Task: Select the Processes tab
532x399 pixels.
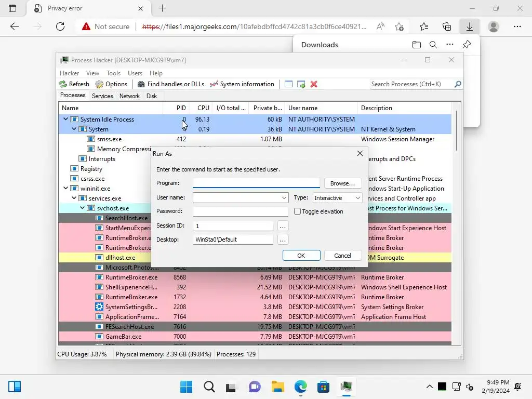Action: (73, 96)
